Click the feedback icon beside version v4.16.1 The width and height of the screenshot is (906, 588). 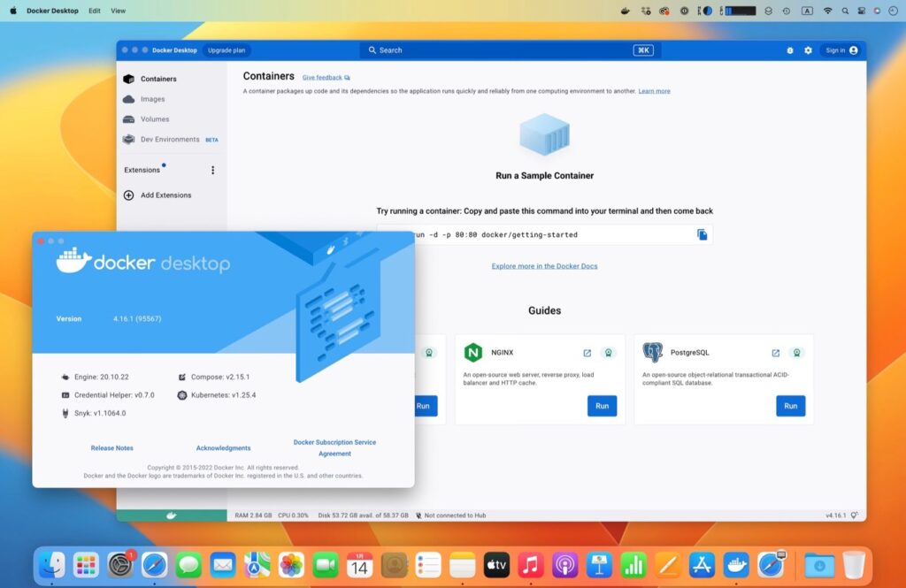point(855,515)
